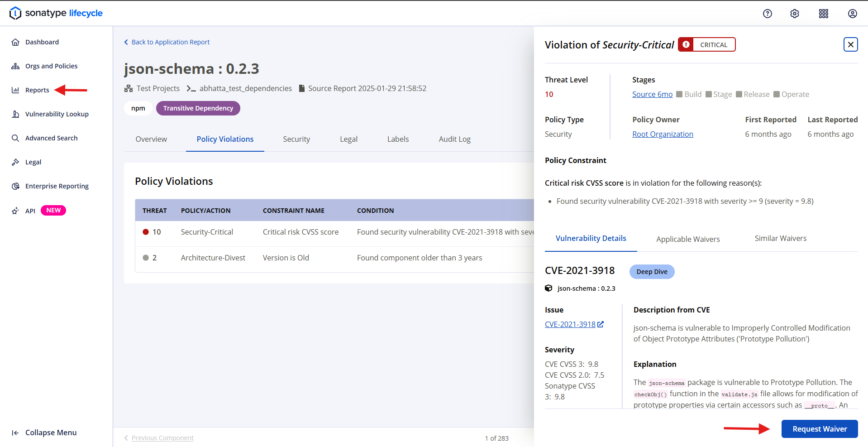This screenshot has height=447, width=868.
Task: Collapse the sidebar menu
Action: [44, 433]
